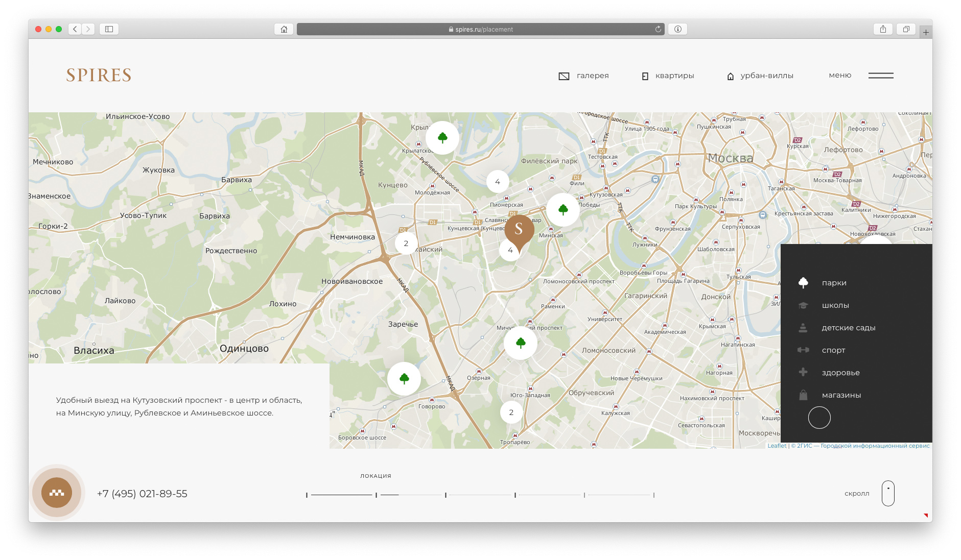Screen dimensions: 961x560
Task: Click the парки tree icon in legend
Action: [803, 282]
